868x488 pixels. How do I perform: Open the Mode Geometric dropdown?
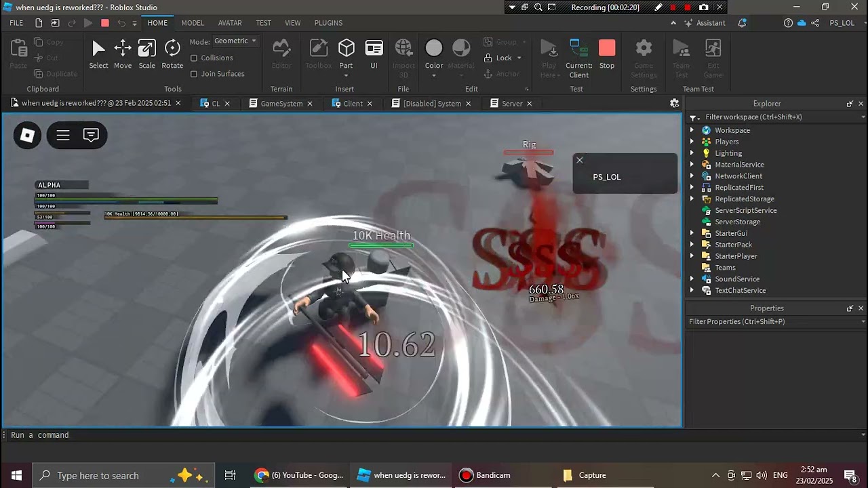pos(235,41)
